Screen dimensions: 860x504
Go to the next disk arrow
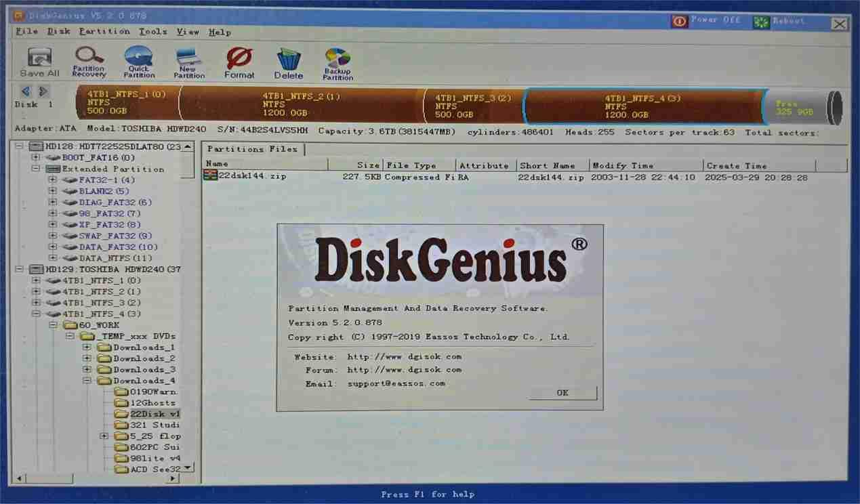coord(43,91)
